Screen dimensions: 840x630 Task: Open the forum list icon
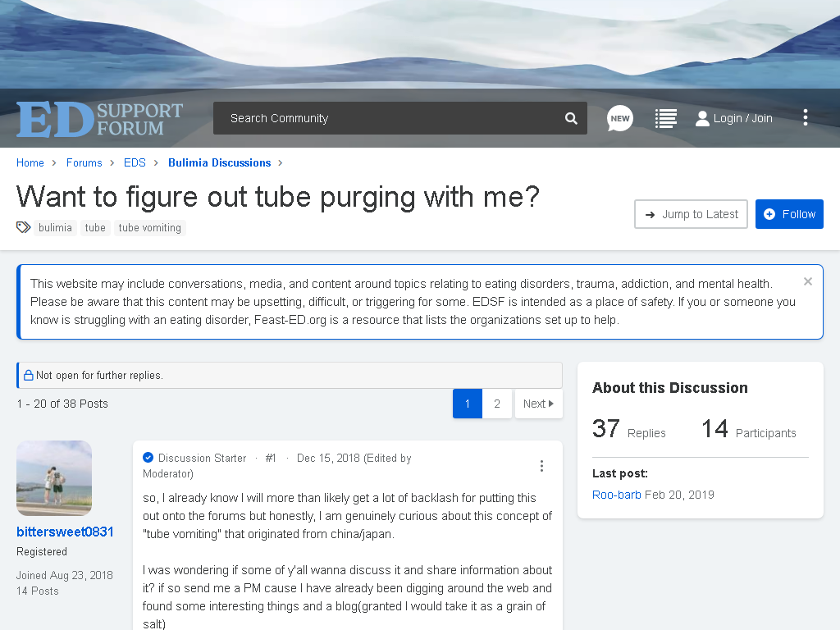[666, 118]
